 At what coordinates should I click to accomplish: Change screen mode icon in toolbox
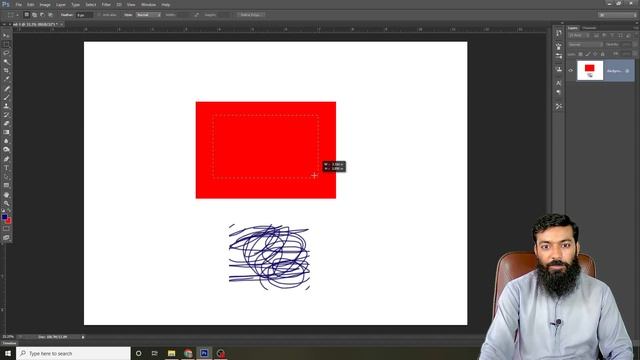tap(6, 237)
